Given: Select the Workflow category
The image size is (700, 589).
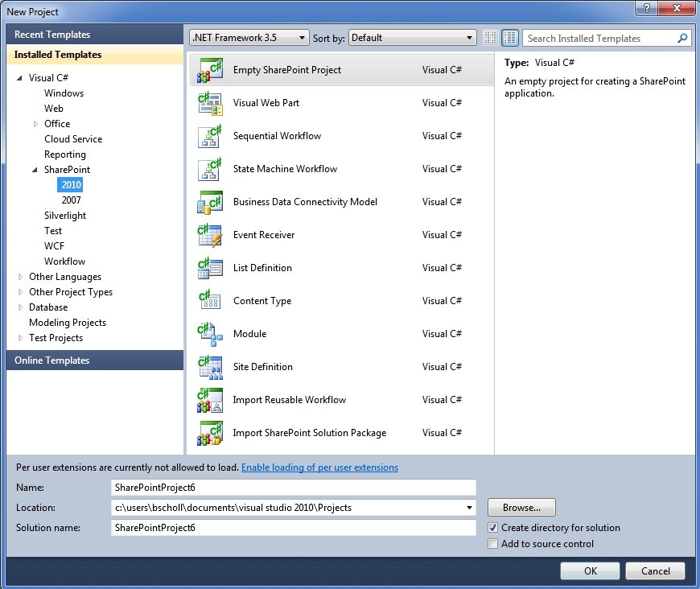Looking at the screenshot, I should pyautogui.click(x=64, y=262).
